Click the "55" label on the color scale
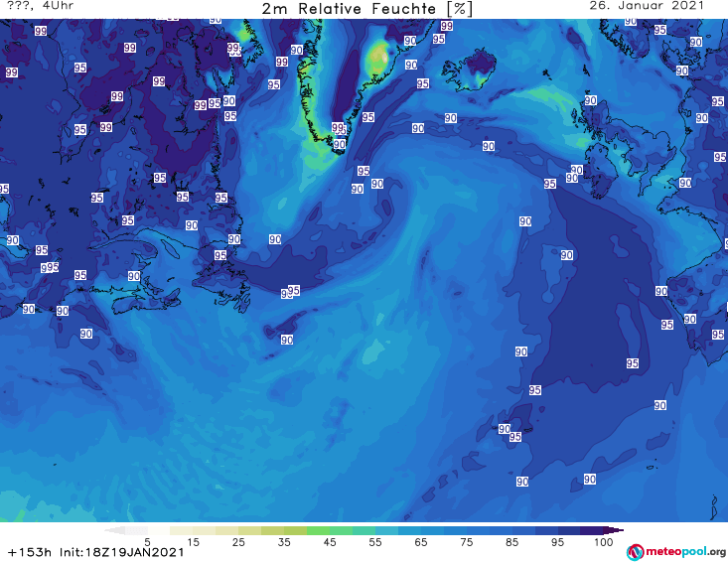This screenshot has height=562, width=728. (x=375, y=542)
